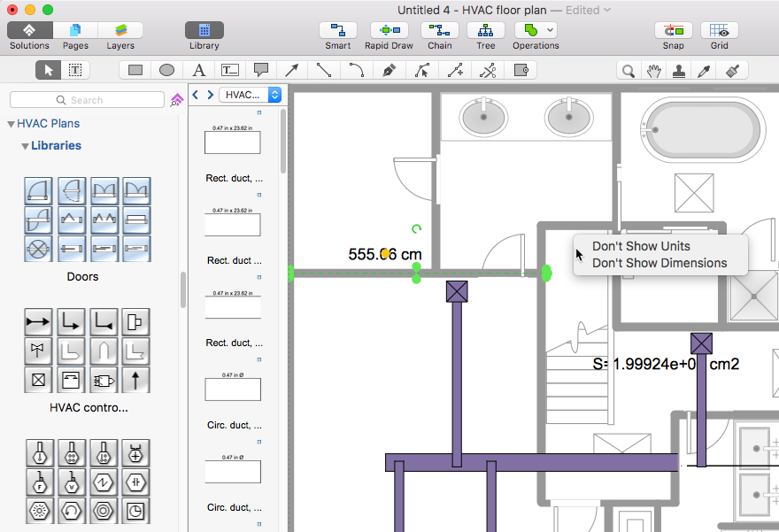Image resolution: width=779 pixels, height=532 pixels.
Task: Activate the Pen drawing tool
Action: [x=389, y=70]
